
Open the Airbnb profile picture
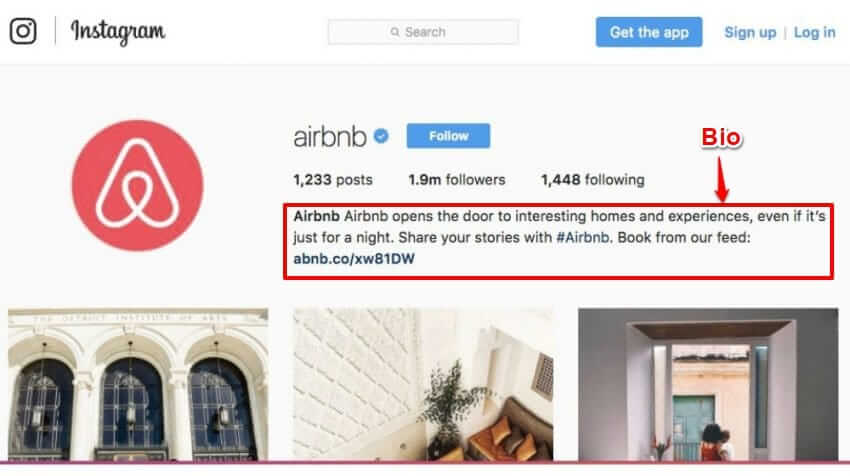(138, 185)
